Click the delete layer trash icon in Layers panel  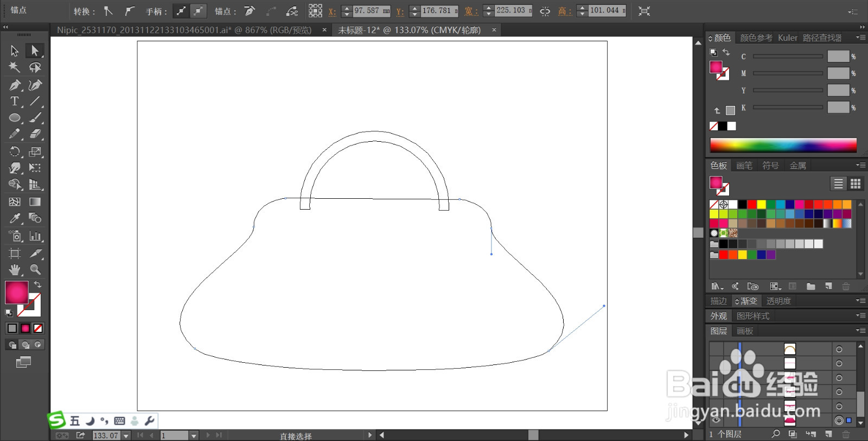click(846, 434)
